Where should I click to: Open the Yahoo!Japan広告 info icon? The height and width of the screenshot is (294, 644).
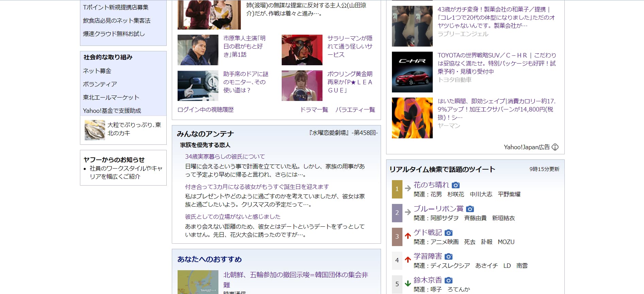click(x=555, y=147)
